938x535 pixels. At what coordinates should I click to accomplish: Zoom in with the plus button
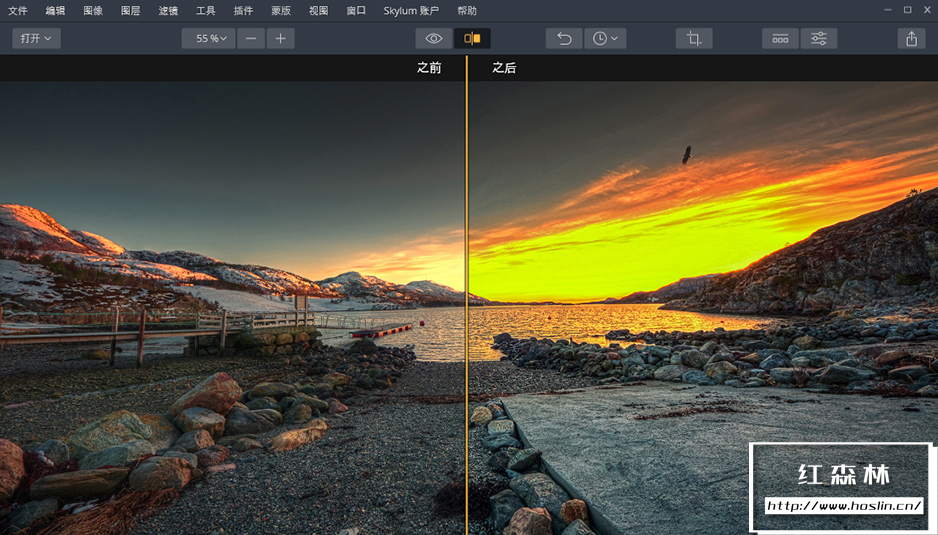tap(281, 38)
